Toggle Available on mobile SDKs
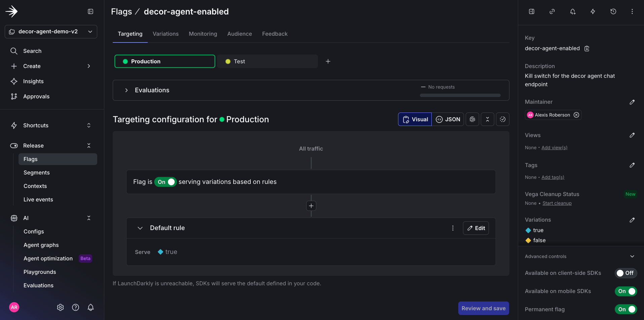 tap(626, 291)
